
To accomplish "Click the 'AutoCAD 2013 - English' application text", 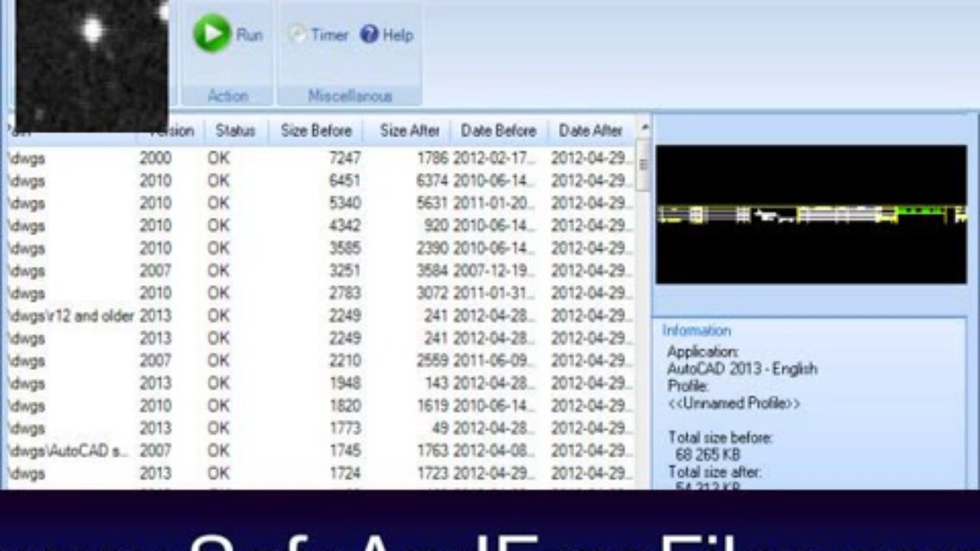I will click(x=742, y=369).
